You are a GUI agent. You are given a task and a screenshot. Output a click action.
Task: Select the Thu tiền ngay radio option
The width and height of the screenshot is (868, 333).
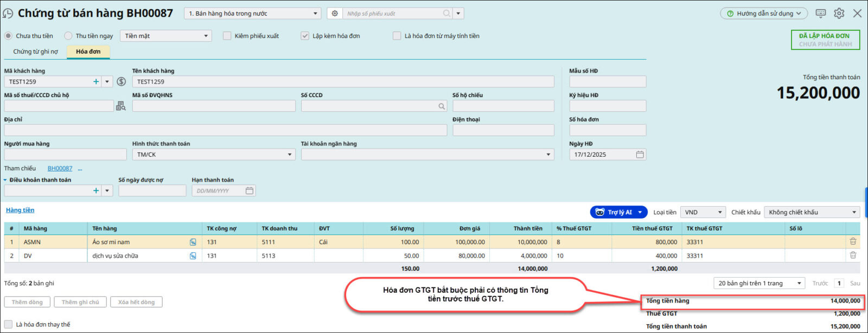click(68, 36)
